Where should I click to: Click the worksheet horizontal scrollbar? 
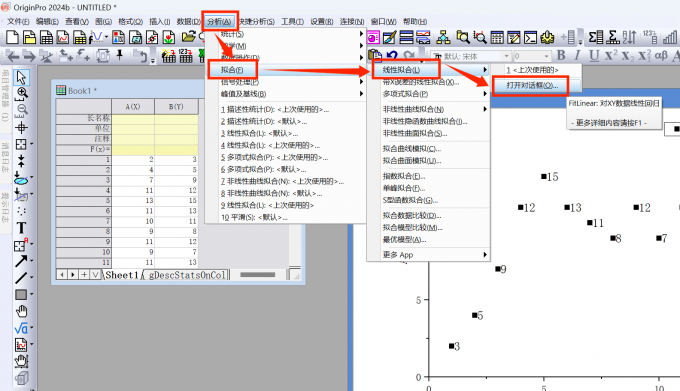point(258,275)
